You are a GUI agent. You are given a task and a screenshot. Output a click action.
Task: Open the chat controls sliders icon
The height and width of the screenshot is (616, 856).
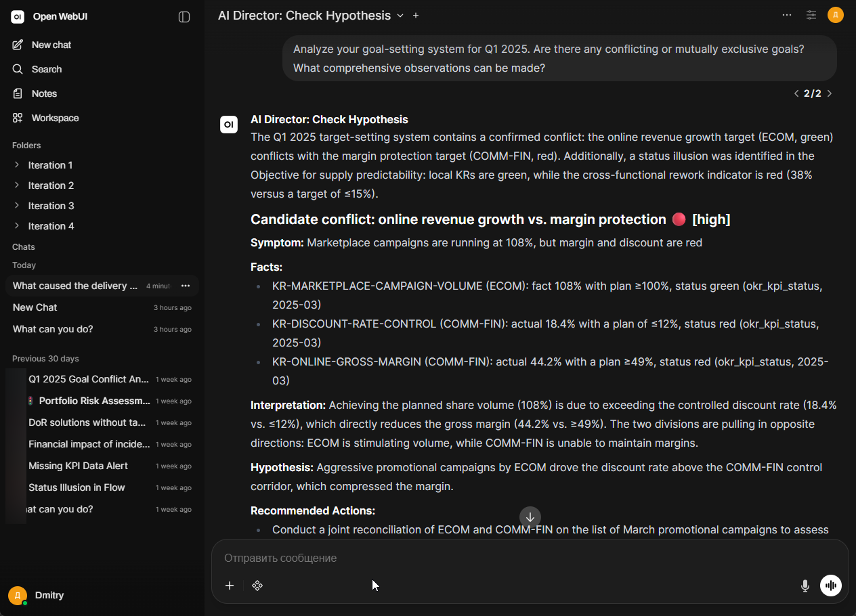coord(811,15)
